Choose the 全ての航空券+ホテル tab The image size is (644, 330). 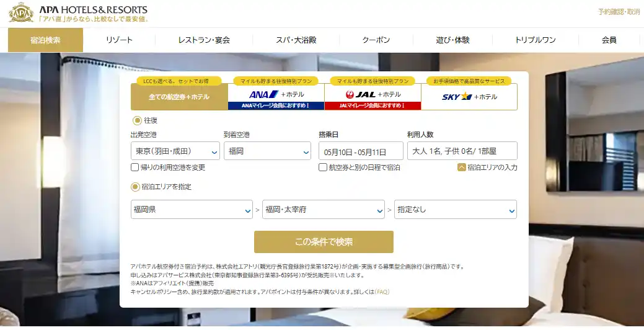tap(179, 97)
